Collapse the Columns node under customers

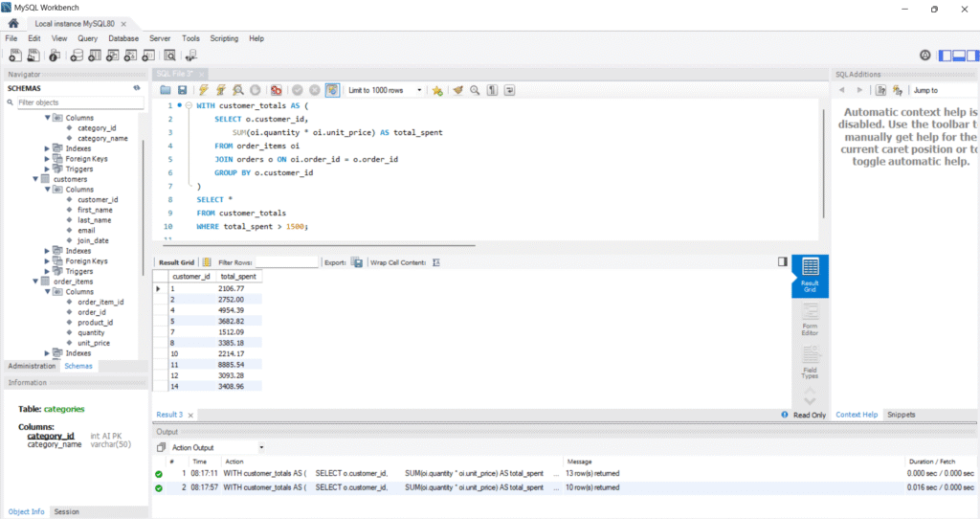tap(47, 189)
